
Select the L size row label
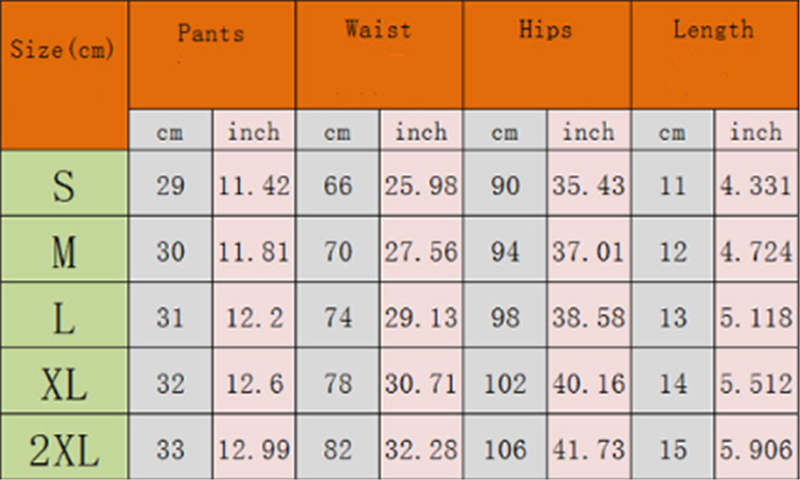click(63, 318)
